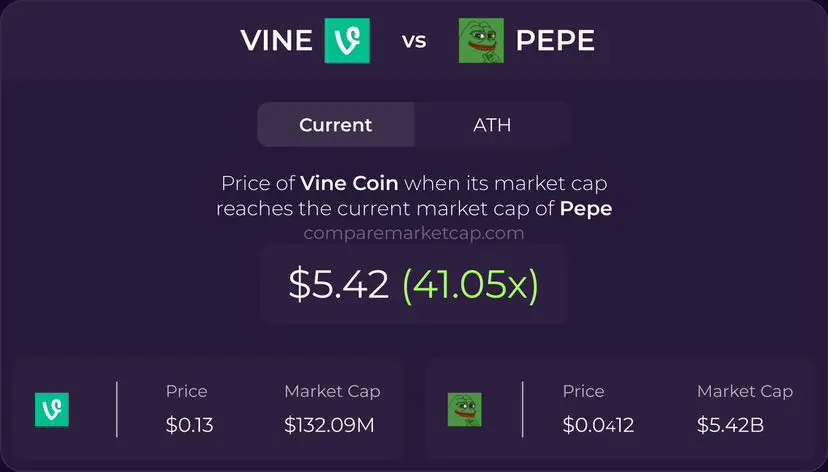This screenshot has height=472, width=828.
Task: Click the PEPE title text
Action: [x=555, y=41]
